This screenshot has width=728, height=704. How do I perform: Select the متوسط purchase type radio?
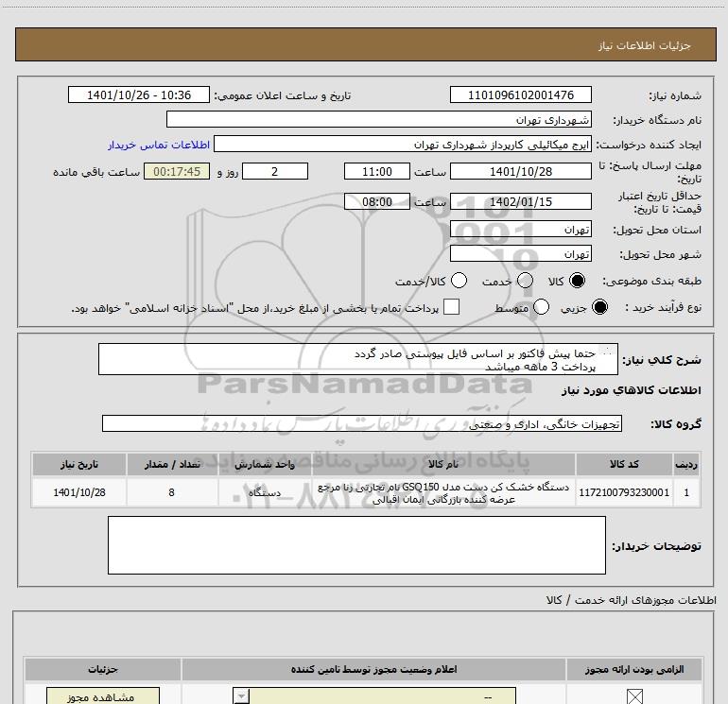coord(541,307)
